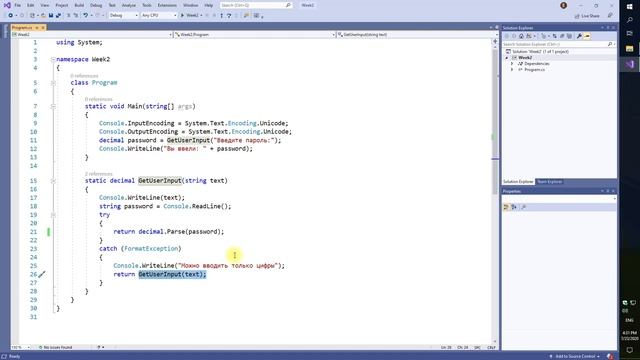Viewport: 640px width, 360px height.
Task: Click the Properties panel categorized view icon
Action: (x=507, y=207)
